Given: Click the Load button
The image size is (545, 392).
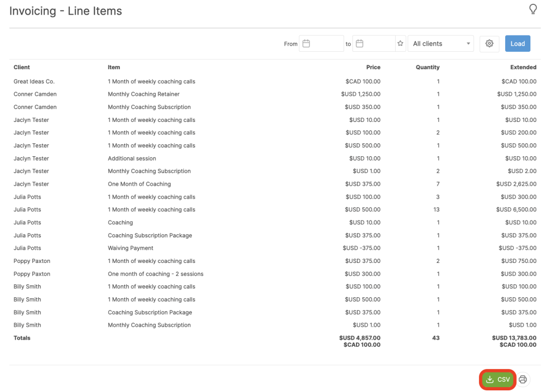Looking at the screenshot, I should click(x=518, y=44).
